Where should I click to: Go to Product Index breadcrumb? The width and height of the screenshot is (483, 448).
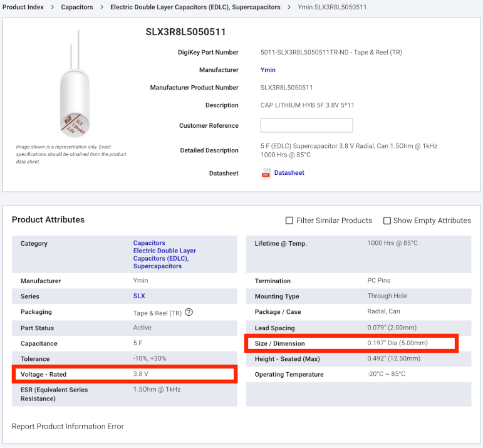pos(23,7)
